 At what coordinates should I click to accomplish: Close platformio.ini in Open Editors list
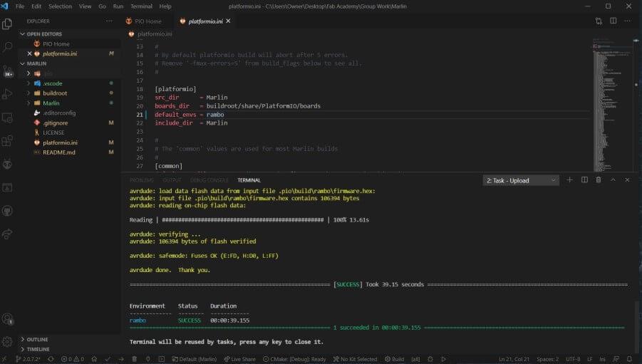pos(29,53)
